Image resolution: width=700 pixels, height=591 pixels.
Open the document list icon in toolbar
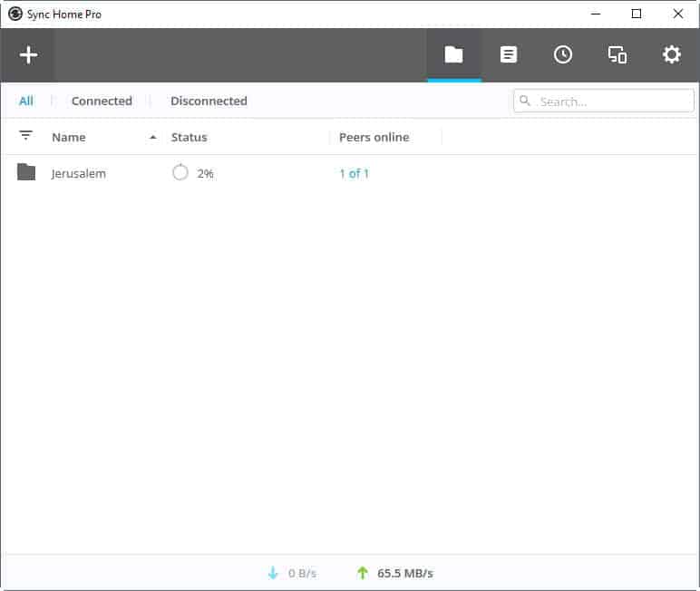point(509,55)
